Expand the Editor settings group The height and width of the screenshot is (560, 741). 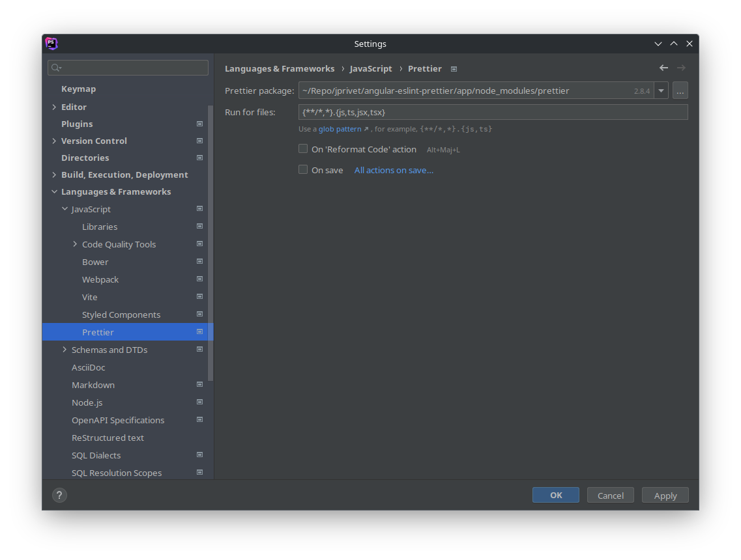(54, 107)
